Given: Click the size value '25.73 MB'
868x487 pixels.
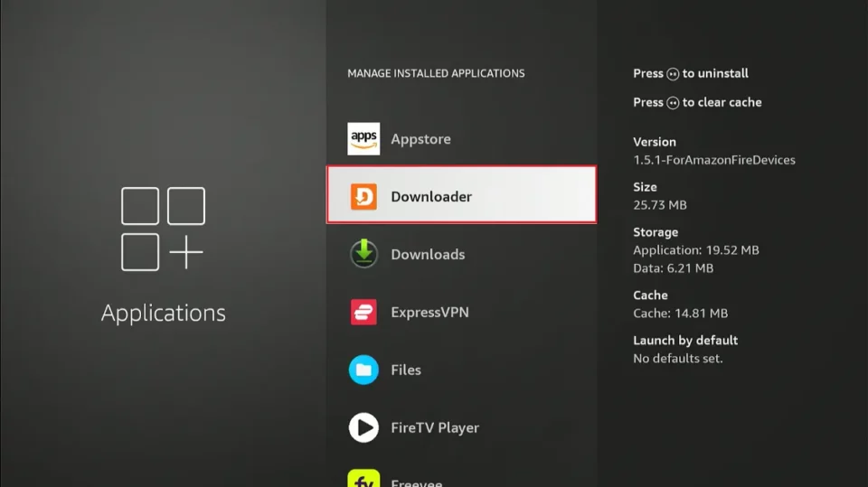Looking at the screenshot, I should click(660, 205).
